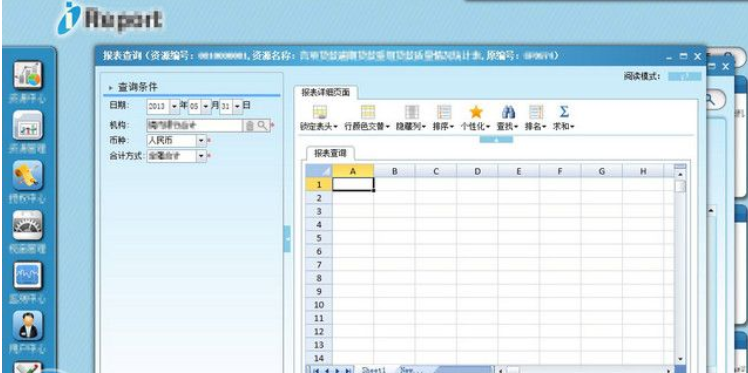Open the month dropdown showing 05
The width and height of the screenshot is (748, 373).
pyautogui.click(x=206, y=106)
